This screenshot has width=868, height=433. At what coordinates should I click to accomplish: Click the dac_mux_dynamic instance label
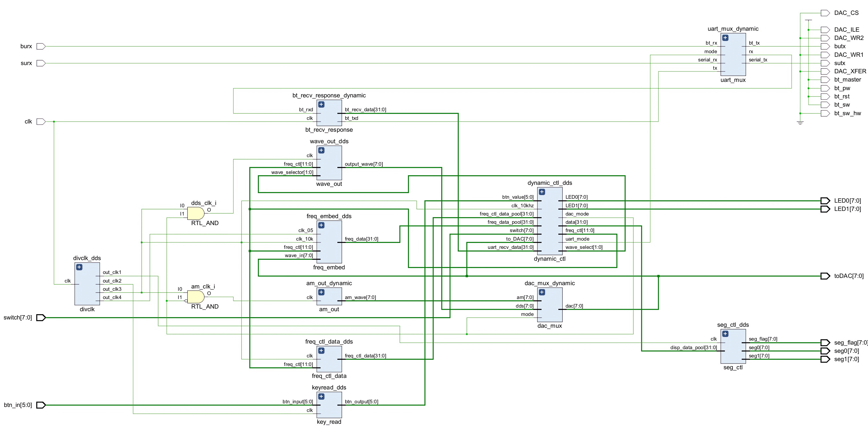[x=550, y=283]
